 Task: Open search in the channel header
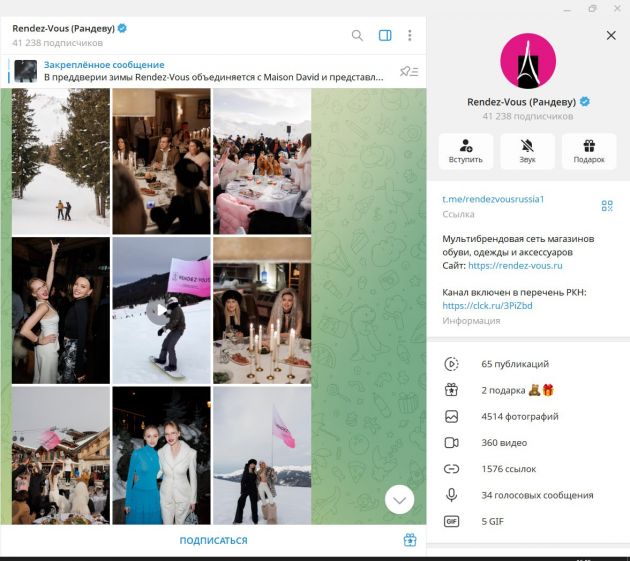pos(357,35)
